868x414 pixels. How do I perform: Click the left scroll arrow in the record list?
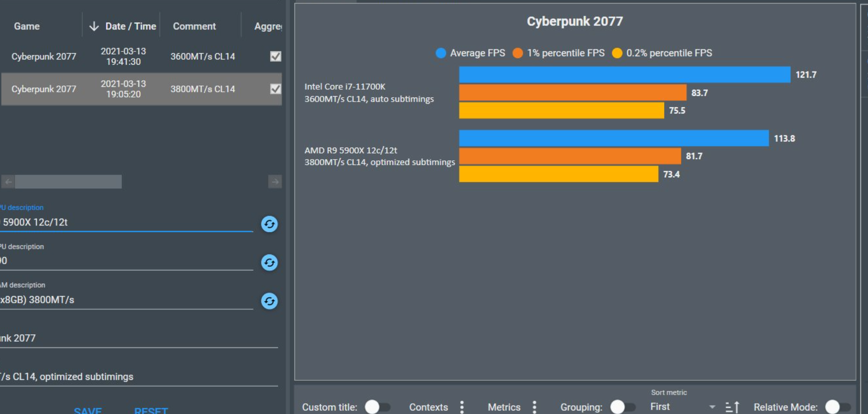[x=8, y=182]
